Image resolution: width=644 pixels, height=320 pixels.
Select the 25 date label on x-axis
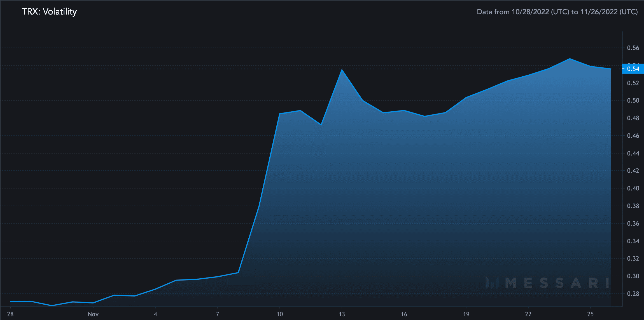click(591, 314)
